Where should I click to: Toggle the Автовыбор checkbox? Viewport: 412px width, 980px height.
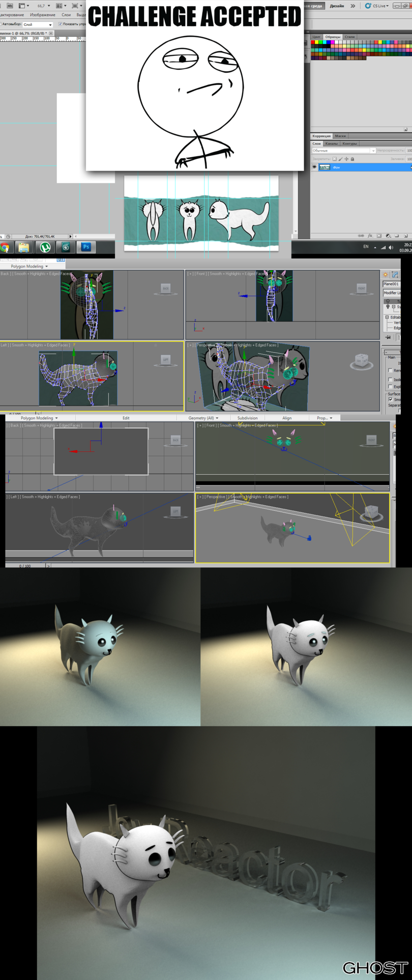pyautogui.click(x=1, y=24)
